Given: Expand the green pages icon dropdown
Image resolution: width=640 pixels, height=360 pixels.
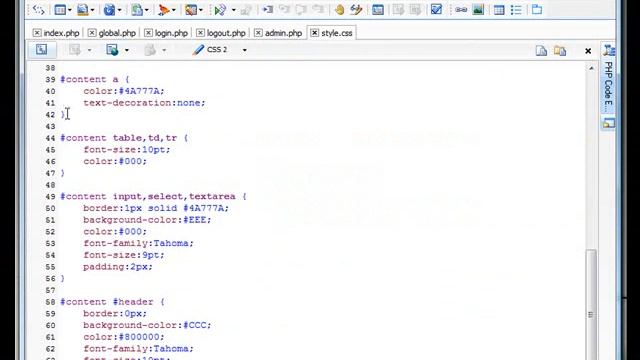Looking at the screenshot, I should tap(147, 10).
